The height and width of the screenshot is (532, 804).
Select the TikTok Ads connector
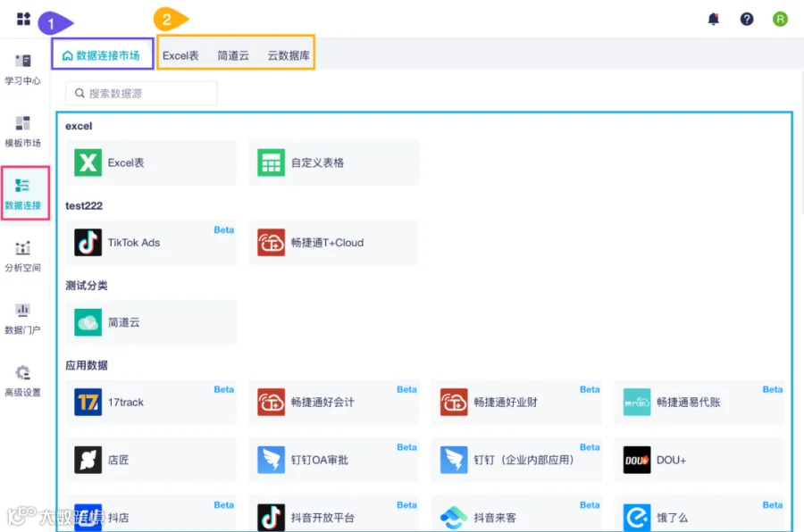151,243
